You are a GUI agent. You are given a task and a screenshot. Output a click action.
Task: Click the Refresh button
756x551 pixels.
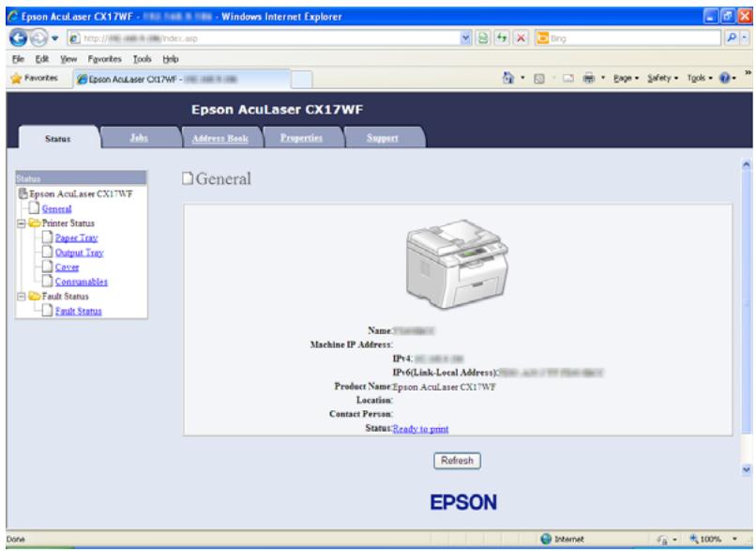click(x=457, y=461)
